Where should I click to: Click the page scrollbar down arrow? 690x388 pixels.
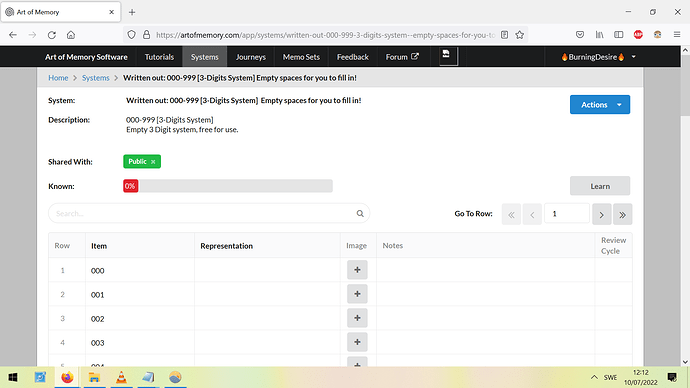tap(685, 362)
